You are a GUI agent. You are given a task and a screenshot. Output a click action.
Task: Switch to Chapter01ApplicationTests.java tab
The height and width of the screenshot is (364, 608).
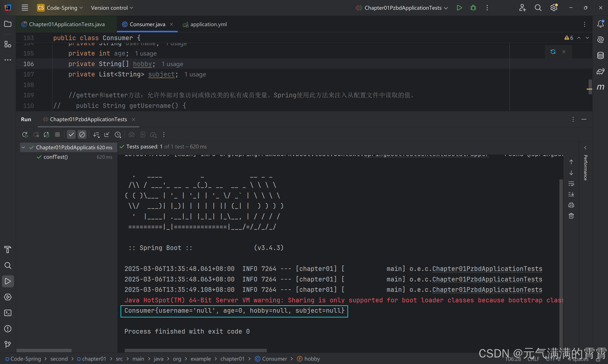coord(67,24)
